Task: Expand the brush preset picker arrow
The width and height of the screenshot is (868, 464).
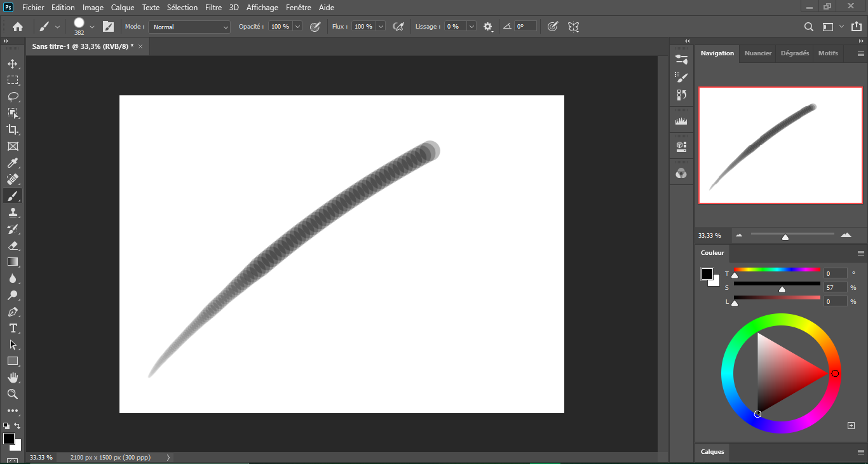Action: coord(92,27)
